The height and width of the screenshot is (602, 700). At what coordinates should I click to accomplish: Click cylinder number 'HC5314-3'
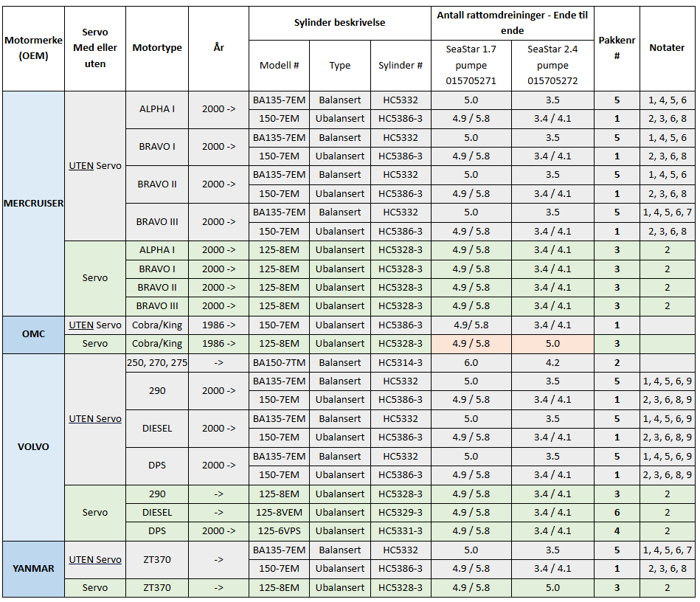coord(401,363)
